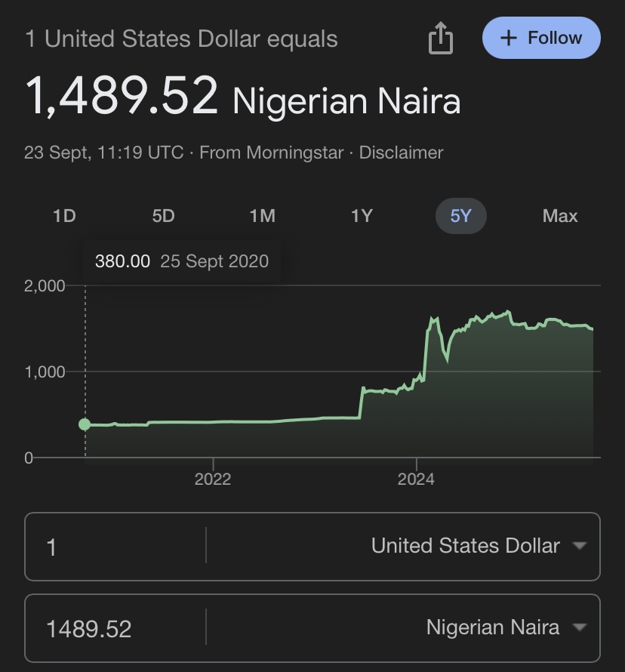Select the 5Y time range tab
Screen dimensions: 625x672
click(x=460, y=216)
